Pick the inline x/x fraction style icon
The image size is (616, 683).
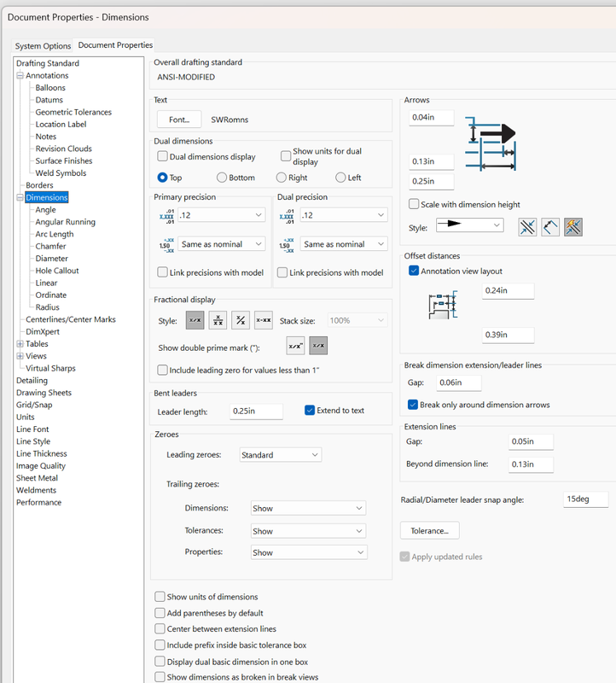[x=195, y=321]
